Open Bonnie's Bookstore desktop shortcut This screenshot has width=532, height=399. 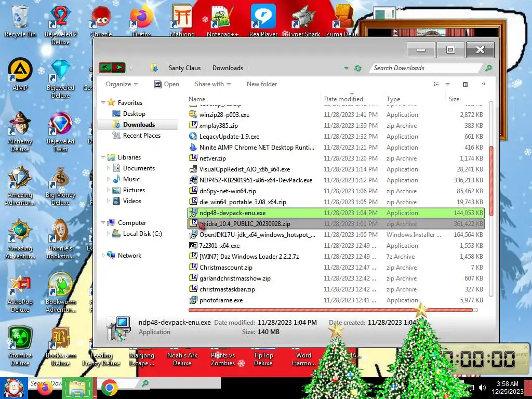[60, 240]
